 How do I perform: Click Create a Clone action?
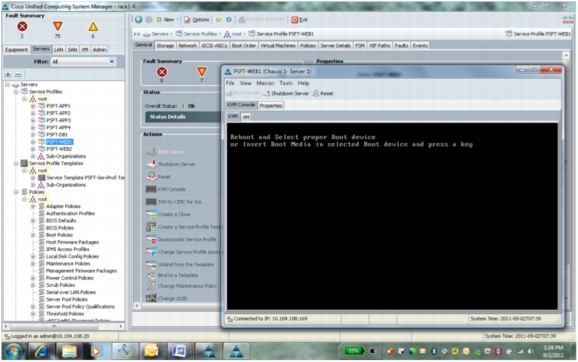(x=174, y=215)
